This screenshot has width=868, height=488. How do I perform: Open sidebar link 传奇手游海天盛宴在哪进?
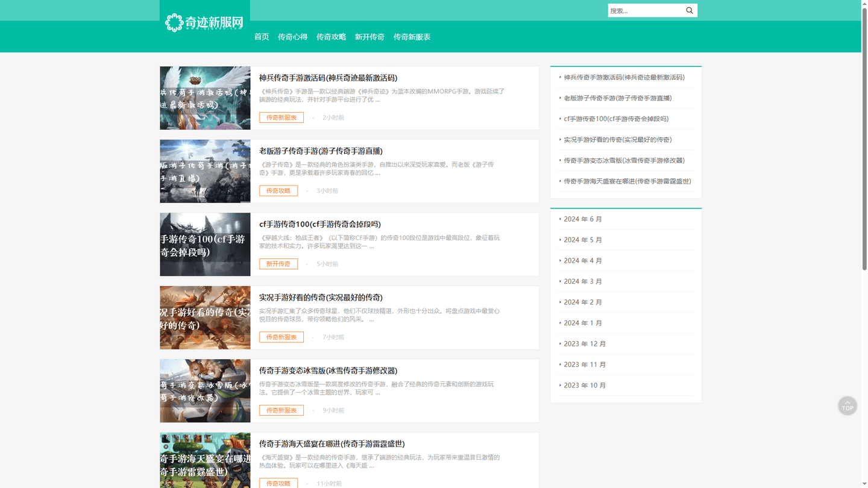point(627,181)
